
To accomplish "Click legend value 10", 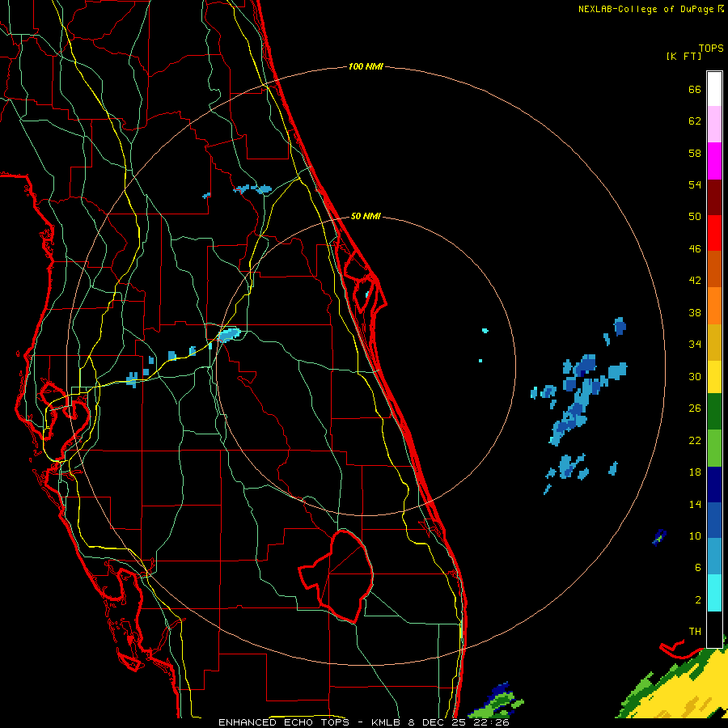I will tap(695, 536).
